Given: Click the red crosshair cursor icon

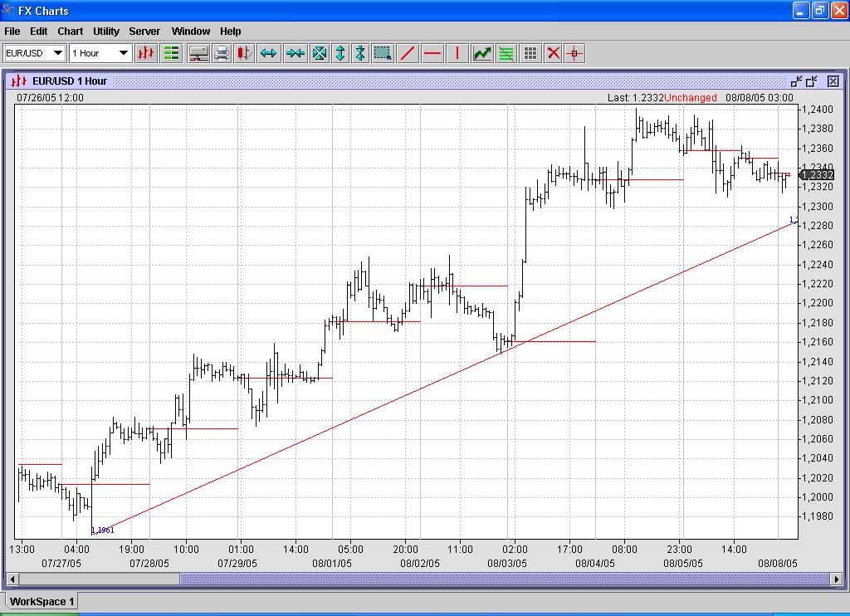Looking at the screenshot, I should (x=574, y=53).
